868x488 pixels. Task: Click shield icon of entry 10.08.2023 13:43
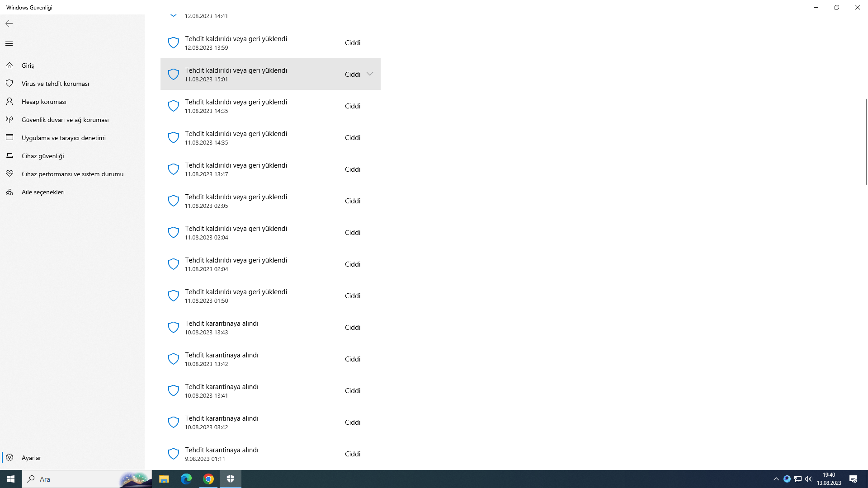174,327
